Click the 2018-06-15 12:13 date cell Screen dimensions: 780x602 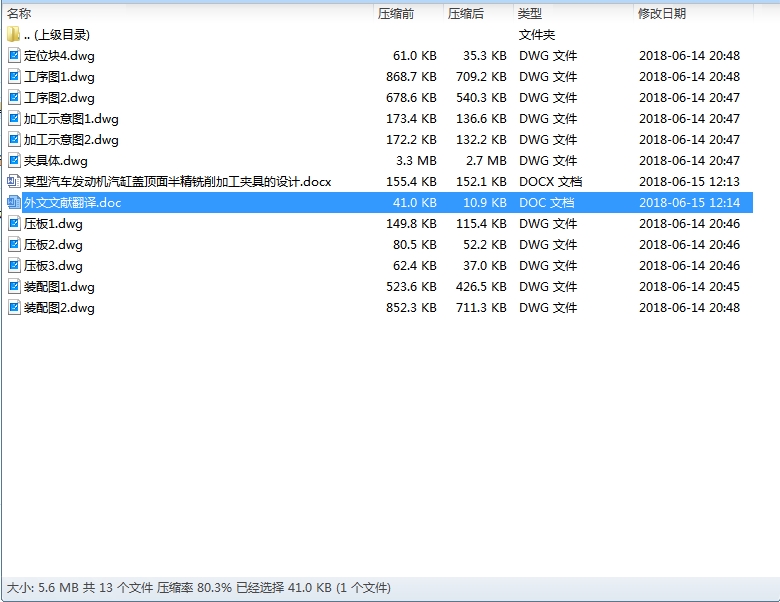pos(689,182)
